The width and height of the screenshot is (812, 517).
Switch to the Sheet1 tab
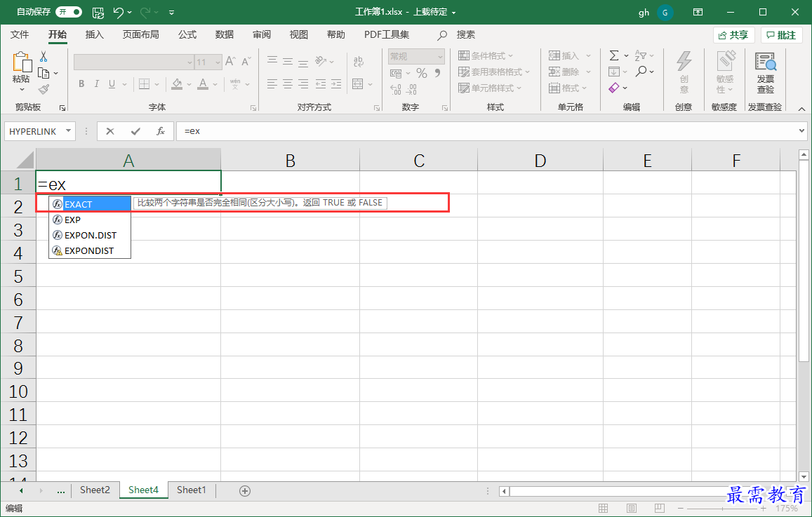pyautogui.click(x=191, y=490)
